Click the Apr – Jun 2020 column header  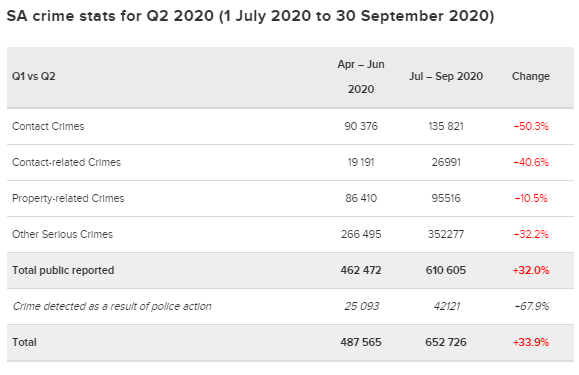pos(361,77)
